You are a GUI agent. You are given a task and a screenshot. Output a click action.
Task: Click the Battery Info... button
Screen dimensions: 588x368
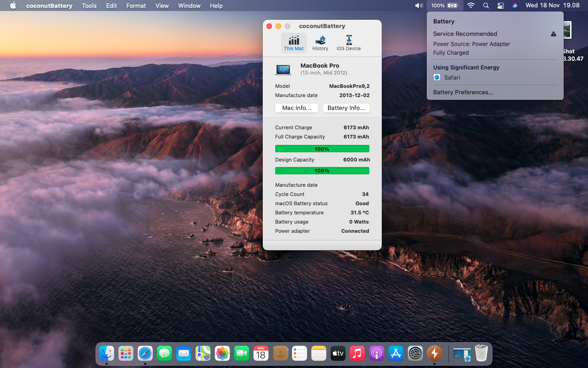pyautogui.click(x=346, y=108)
